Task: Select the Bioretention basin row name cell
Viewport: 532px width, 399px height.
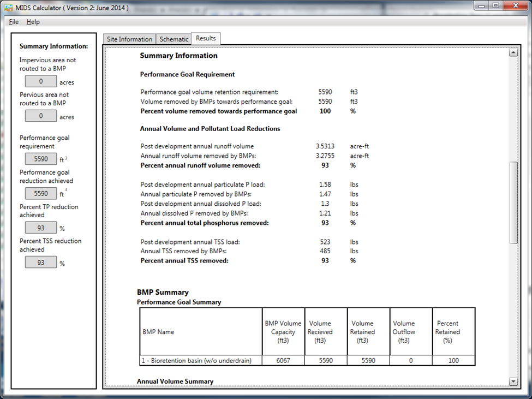Action: pos(200,360)
